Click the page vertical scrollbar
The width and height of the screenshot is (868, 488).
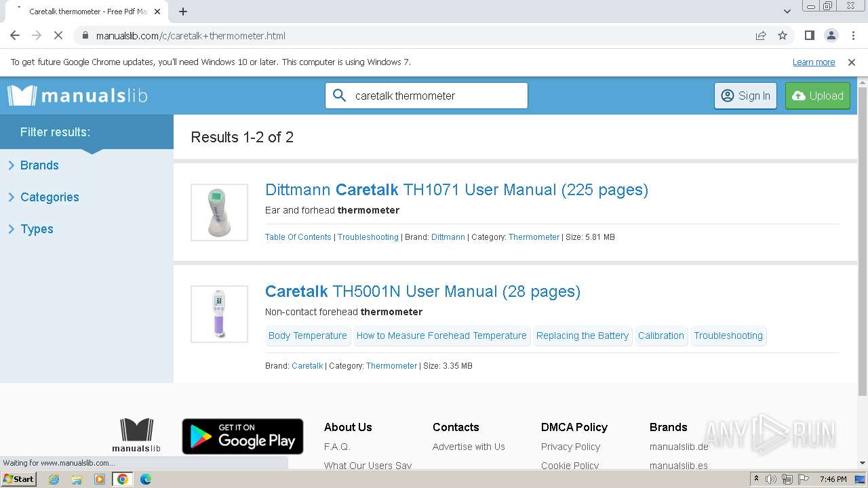coord(863,241)
